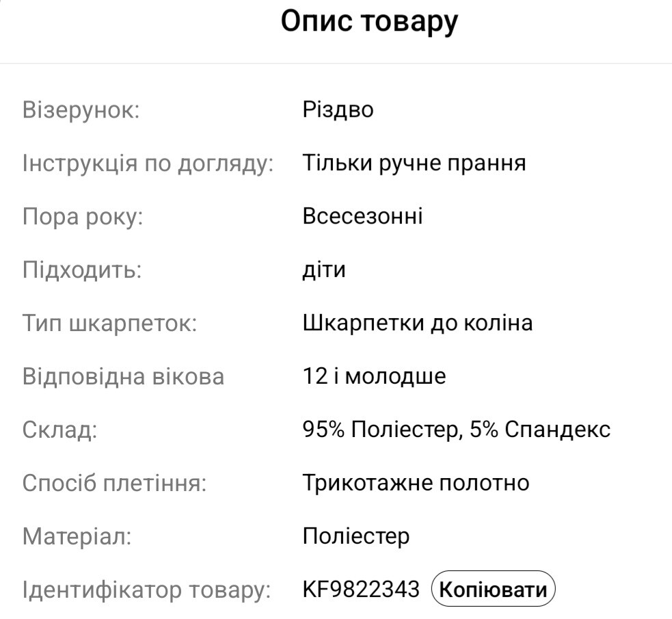This screenshot has width=672, height=619.
Task: Click the діти value
Action: (323, 269)
